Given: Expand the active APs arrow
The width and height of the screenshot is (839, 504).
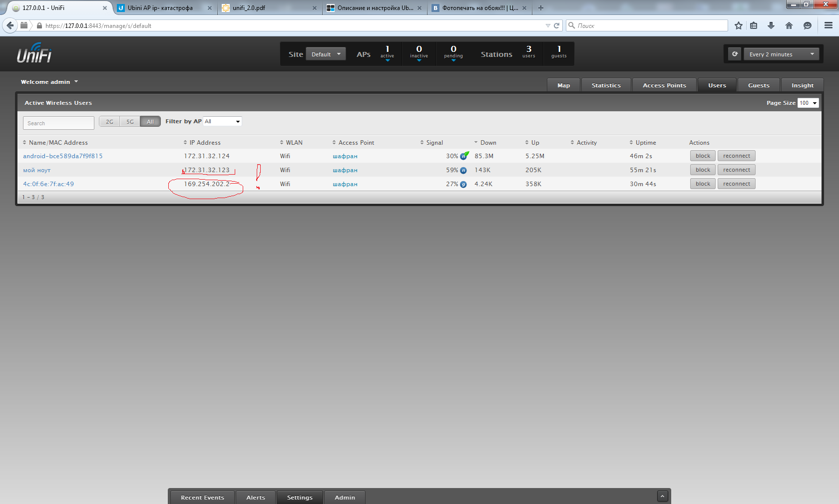Looking at the screenshot, I should [388, 60].
